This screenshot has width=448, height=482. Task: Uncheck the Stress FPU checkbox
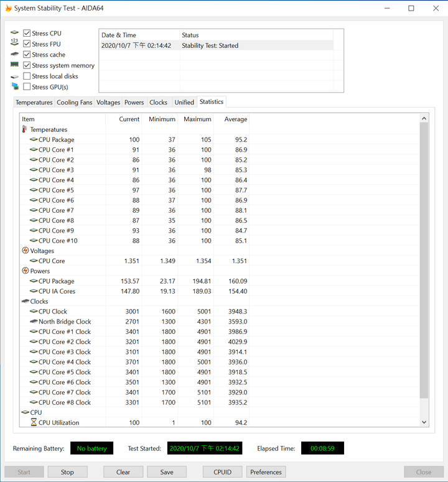point(27,44)
